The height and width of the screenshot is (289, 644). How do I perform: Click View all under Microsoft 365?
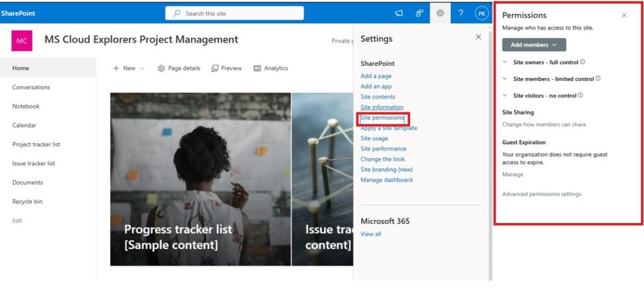tap(370, 234)
